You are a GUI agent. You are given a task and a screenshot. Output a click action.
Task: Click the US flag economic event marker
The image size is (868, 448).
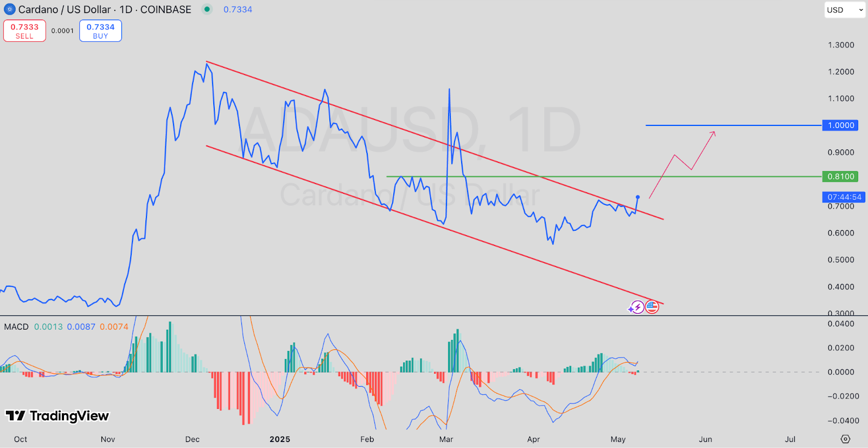click(x=652, y=307)
